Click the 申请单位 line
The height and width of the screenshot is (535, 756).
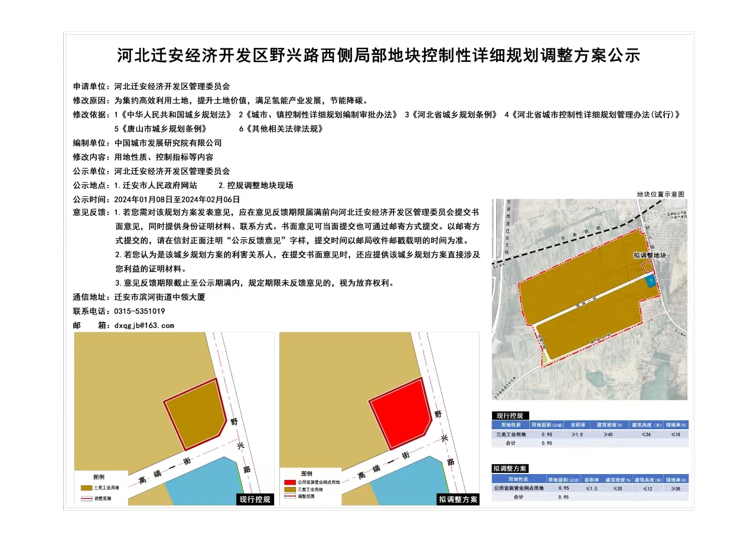click(x=151, y=86)
